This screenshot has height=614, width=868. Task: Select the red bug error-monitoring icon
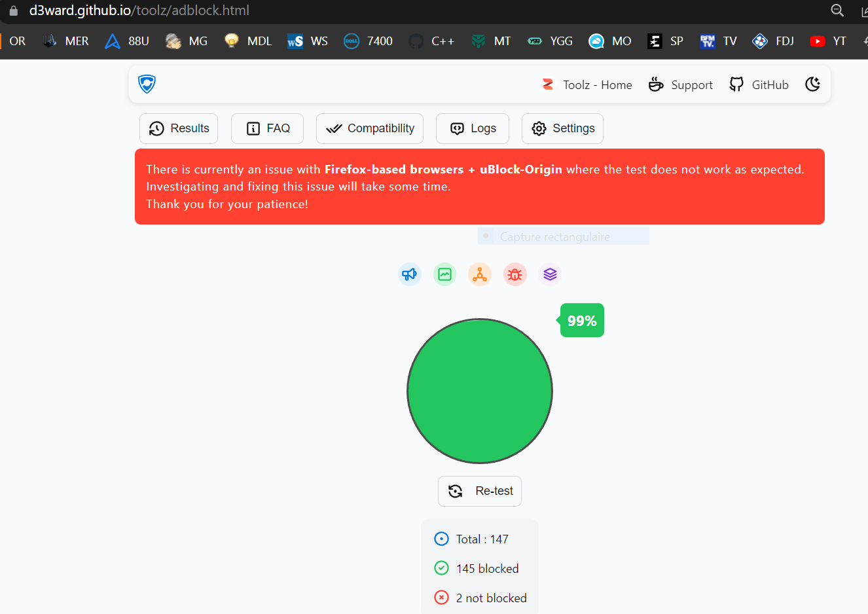(515, 274)
